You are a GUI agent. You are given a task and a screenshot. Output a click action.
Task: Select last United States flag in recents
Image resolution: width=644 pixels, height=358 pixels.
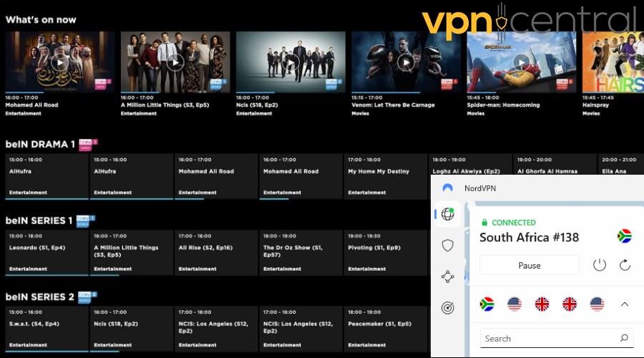(597, 304)
